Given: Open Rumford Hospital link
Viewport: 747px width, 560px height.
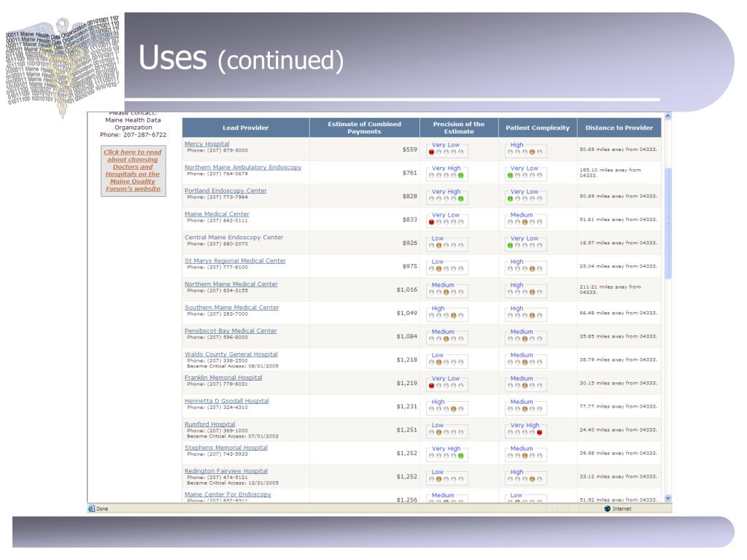Looking at the screenshot, I should (209, 424).
